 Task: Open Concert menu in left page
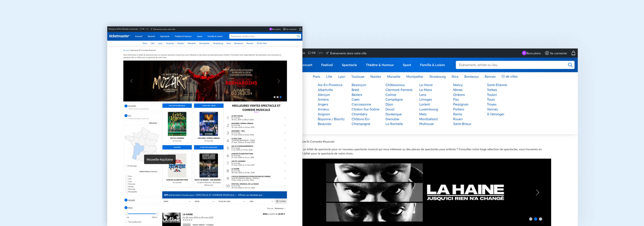click(139, 36)
